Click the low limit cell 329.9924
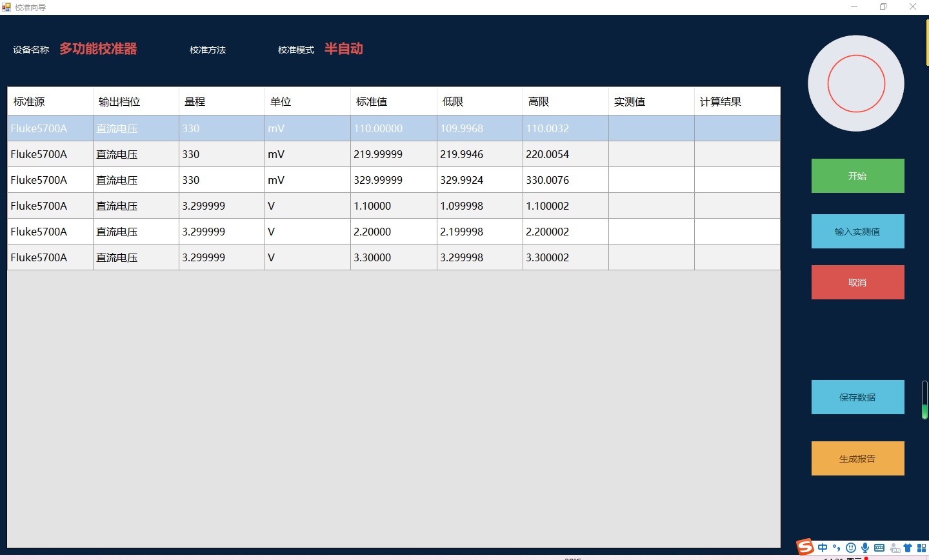 click(480, 180)
